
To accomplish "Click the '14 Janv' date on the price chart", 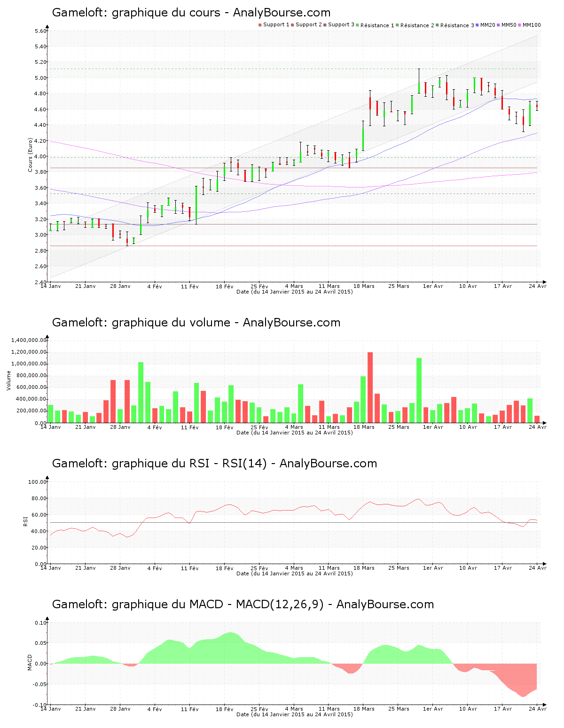I will point(51,286).
